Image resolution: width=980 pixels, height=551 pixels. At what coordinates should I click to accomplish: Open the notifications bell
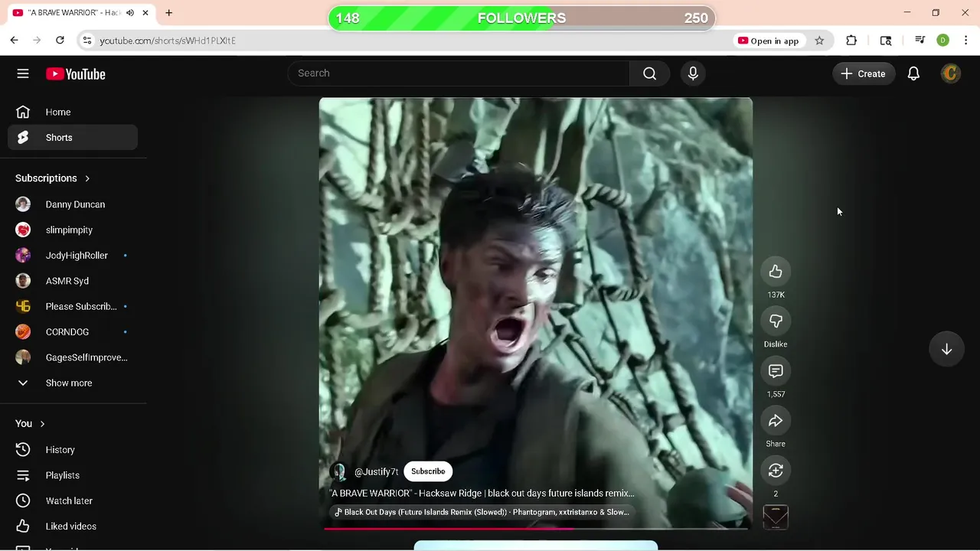tap(913, 73)
